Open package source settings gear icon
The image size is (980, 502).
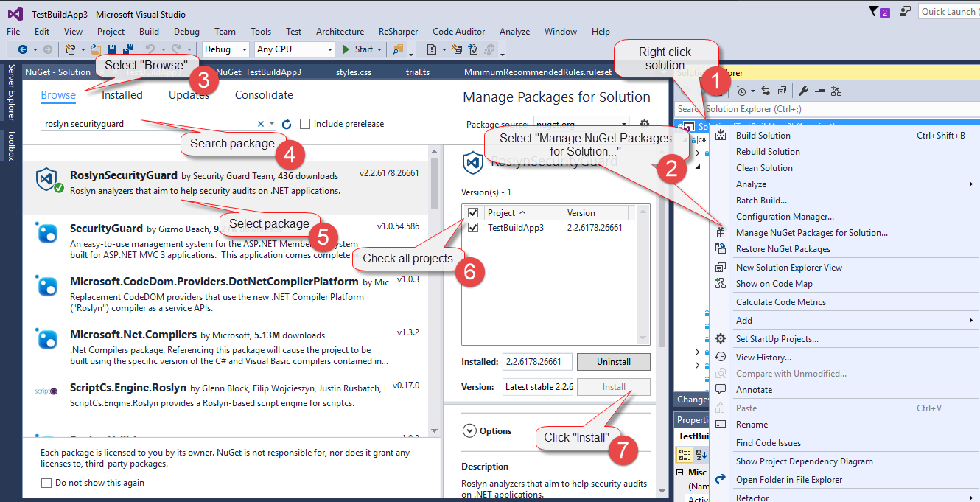pos(645,124)
